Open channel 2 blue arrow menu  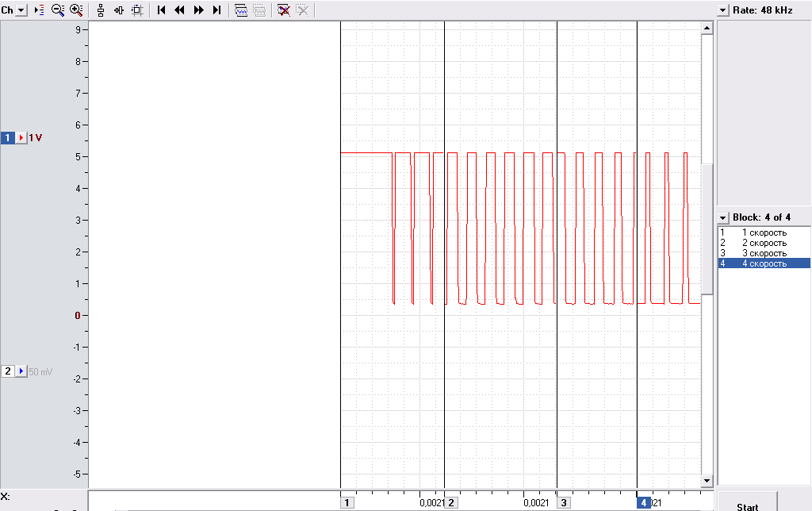point(21,371)
